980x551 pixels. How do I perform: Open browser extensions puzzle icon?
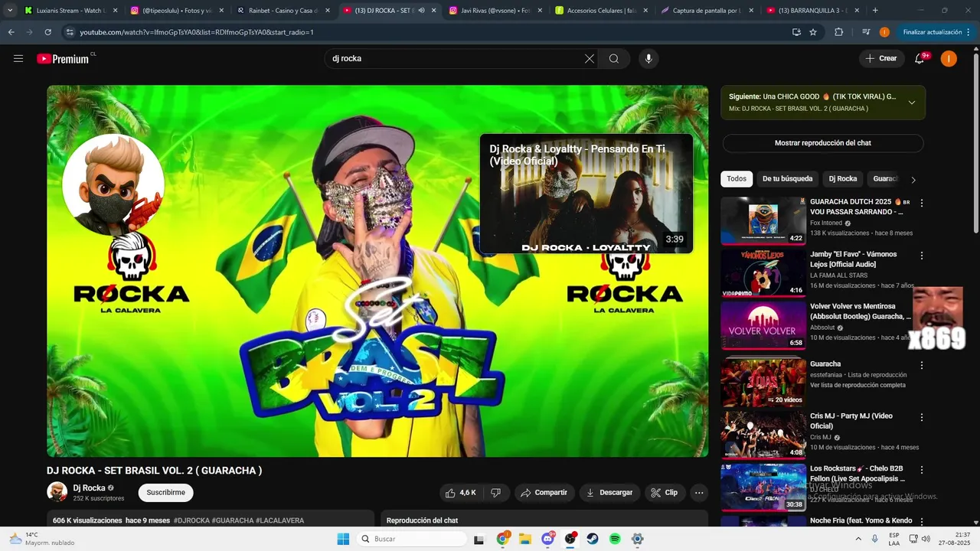[x=838, y=32]
